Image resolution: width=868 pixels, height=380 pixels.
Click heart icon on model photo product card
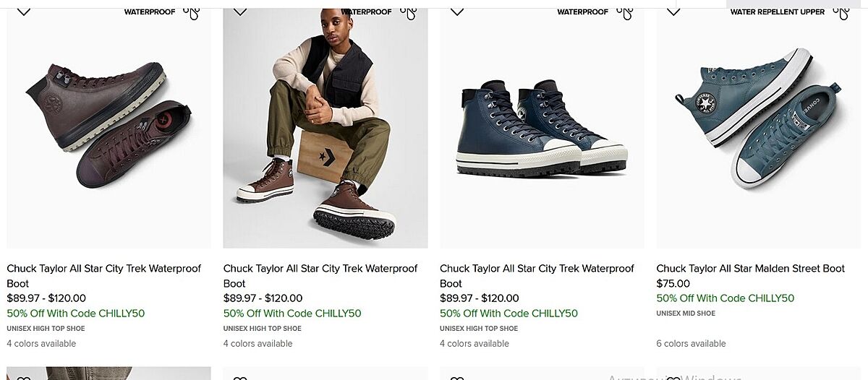point(240,11)
